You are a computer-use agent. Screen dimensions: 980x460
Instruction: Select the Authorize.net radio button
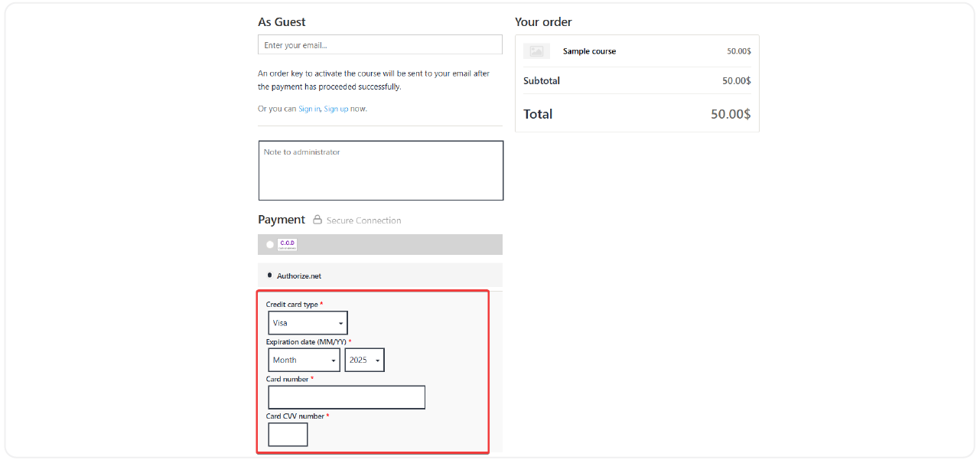click(269, 275)
